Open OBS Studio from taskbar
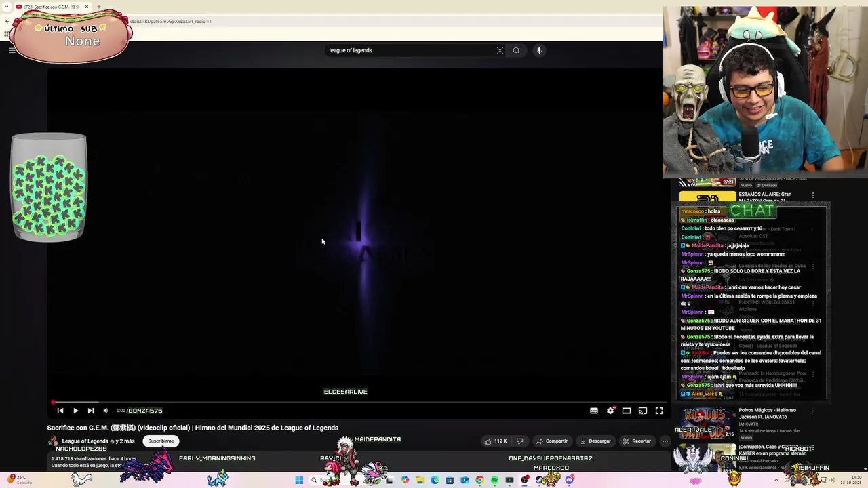Screen dimensions: 868x488 click(x=524, y=480)
